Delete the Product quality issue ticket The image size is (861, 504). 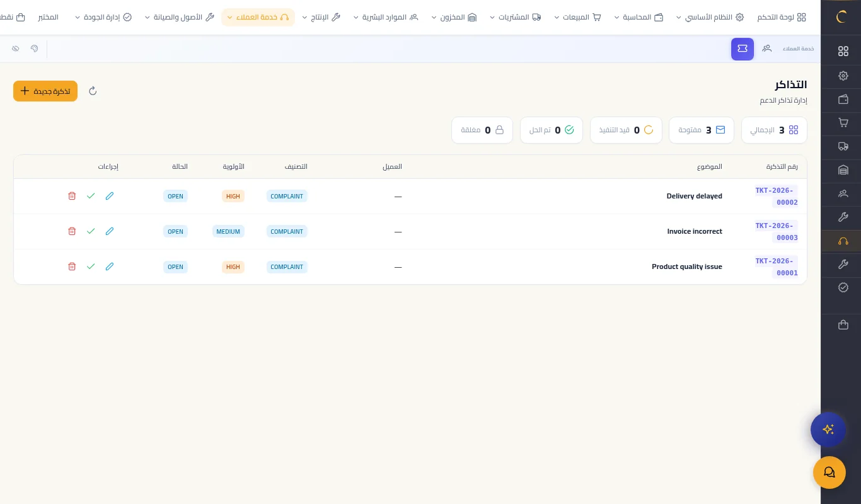pyautogui.click(x=72, y=266)
